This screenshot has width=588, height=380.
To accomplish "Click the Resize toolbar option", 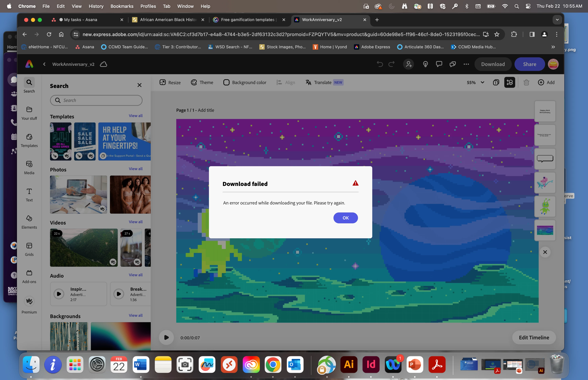I will click(170, 82).
